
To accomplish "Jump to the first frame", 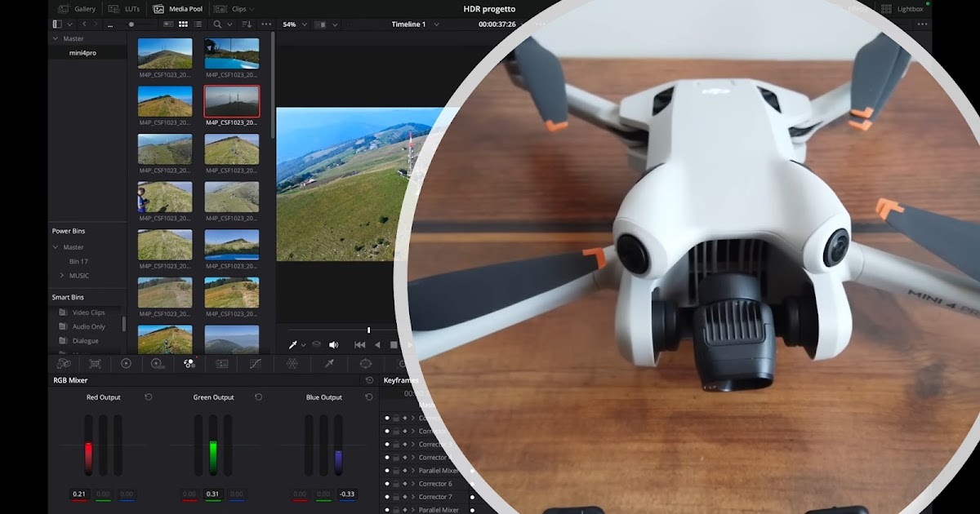I will coord(359,345).
